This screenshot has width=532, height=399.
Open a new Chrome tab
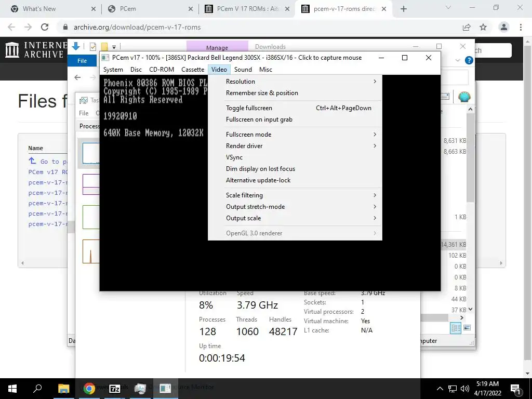click(403, 9)
